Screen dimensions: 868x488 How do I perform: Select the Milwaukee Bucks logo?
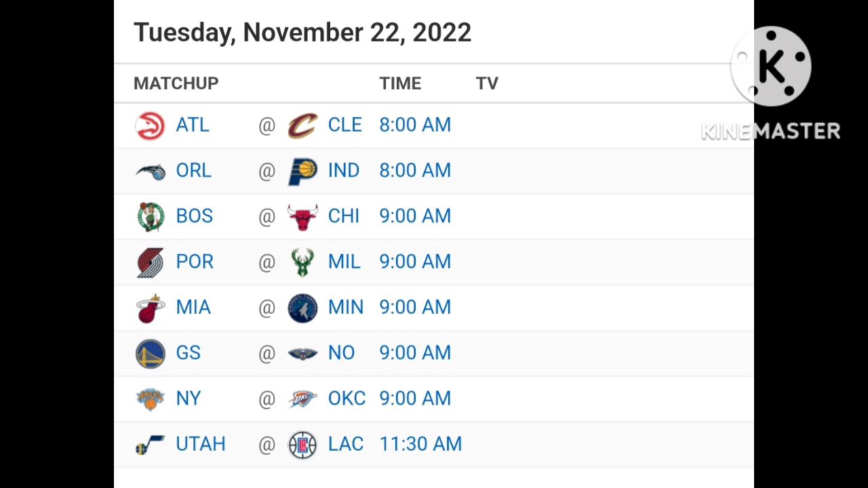[x=302, y=262]
